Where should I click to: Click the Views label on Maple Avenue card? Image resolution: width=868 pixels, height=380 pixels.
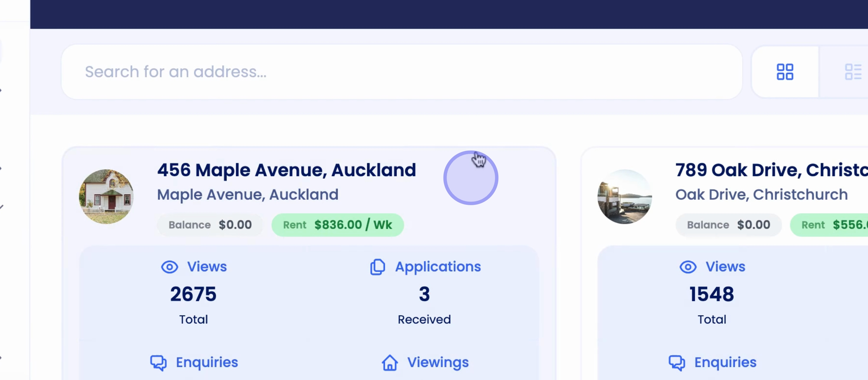(207, 267)
